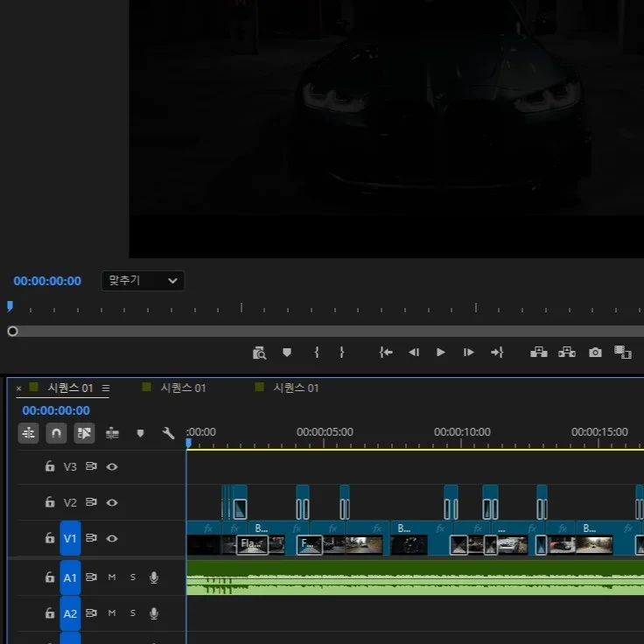Switch to second 시퀀스 01 tab
Viewport: 644px width, 644px height.
(x=183, y=388)
